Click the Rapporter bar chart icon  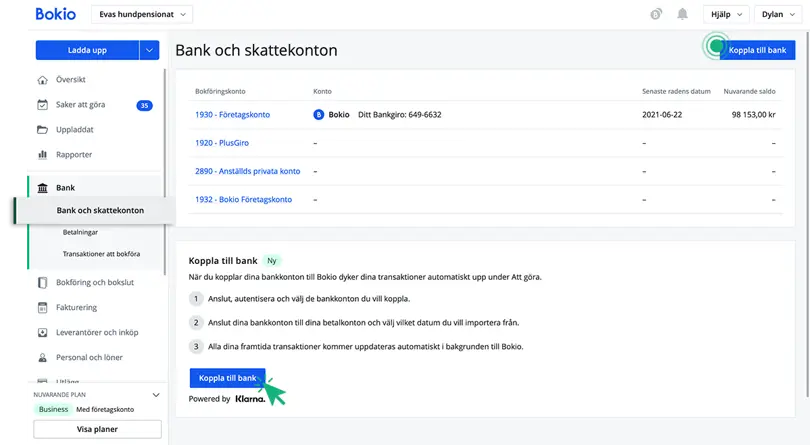(x=42, y=154)
